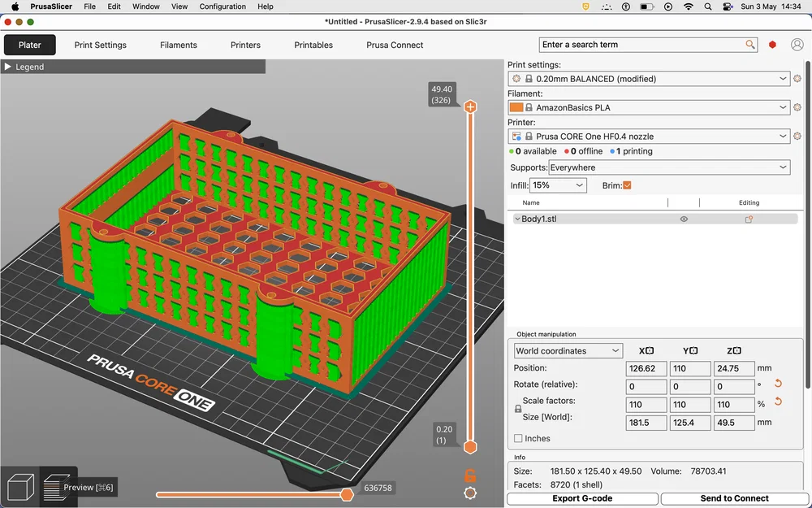Viewport: 812px width, 508px height.
Task: Click the Position X field showing 126.62
Action: (646, 368)
